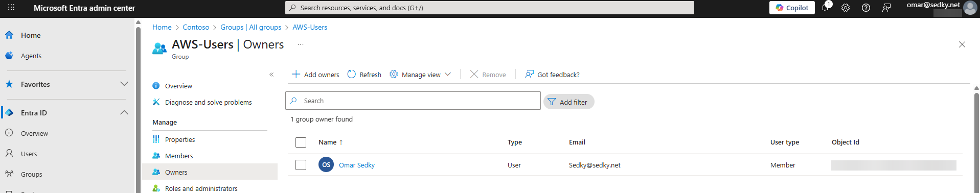
Task: Tick the Omar Sedky row checkbox
Action: coord(301,165)
